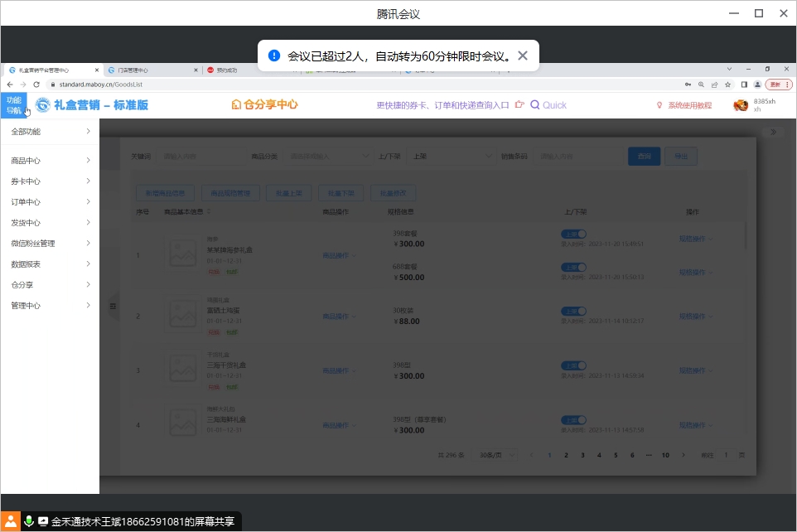
Task: Click the orange participant icon at bottom-left
Action: (x=11, y=522)
